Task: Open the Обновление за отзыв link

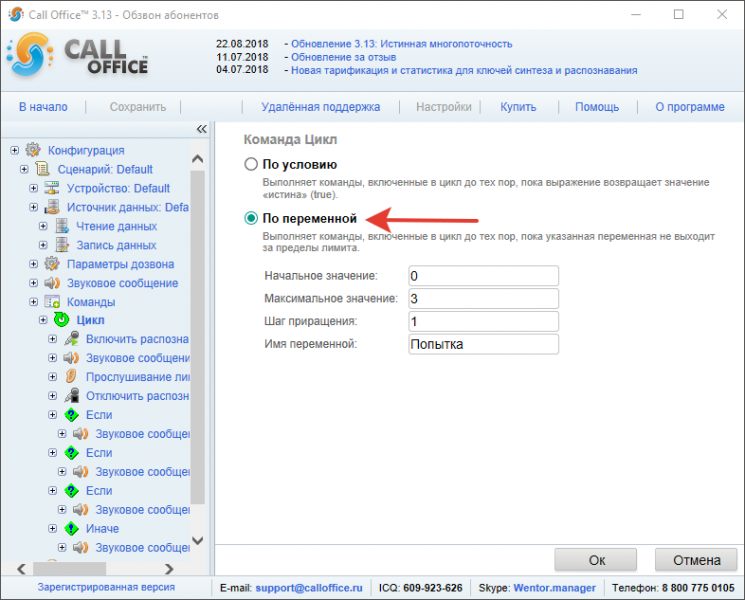Action: (344, 57)
